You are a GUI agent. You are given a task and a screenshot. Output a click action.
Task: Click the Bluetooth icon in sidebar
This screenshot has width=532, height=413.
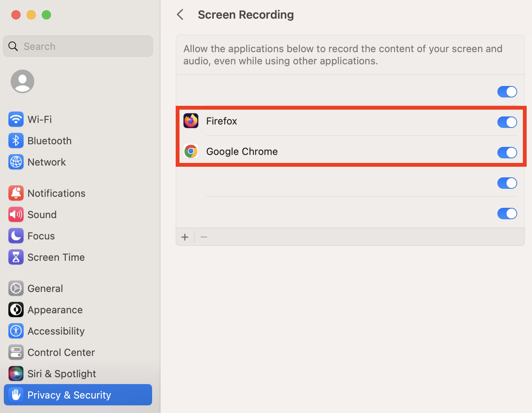[16, 141]
